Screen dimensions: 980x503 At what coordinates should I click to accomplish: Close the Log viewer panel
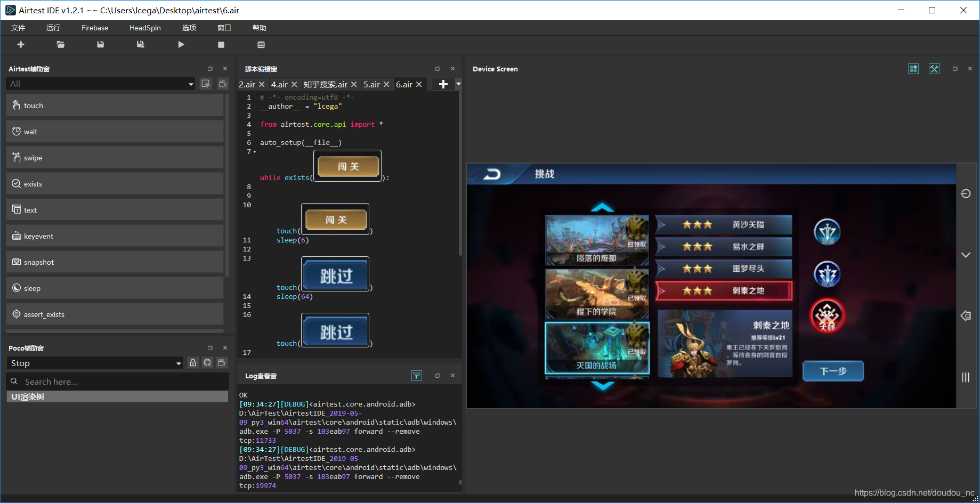point(452,376)
